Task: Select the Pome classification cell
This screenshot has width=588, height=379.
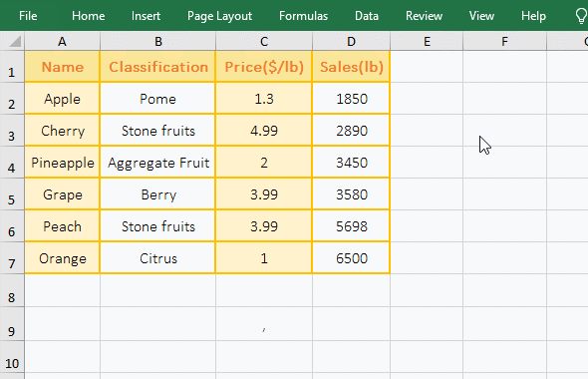Action: click(157, 99)
